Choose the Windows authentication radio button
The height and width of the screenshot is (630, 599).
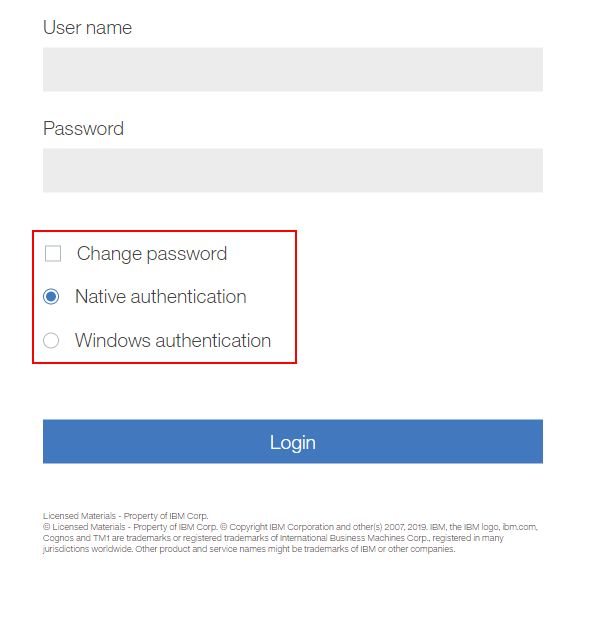[x=51, y=340]
